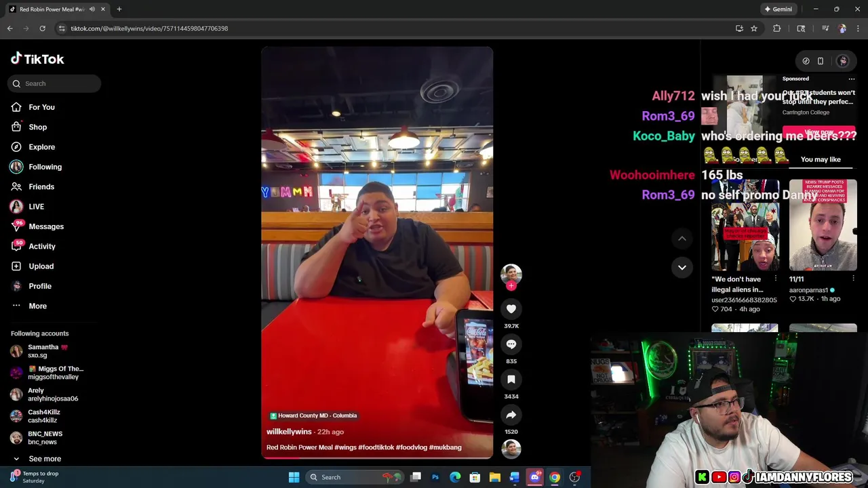868x488 pixels.
Task: Open the aronparnas1 username link
Action: tap(808, 290)
